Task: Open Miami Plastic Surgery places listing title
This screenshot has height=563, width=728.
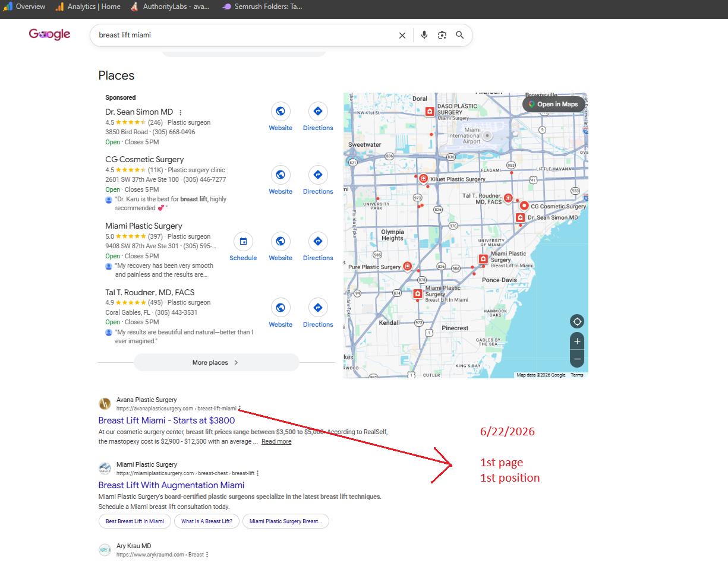Action: tap(144, 226)
